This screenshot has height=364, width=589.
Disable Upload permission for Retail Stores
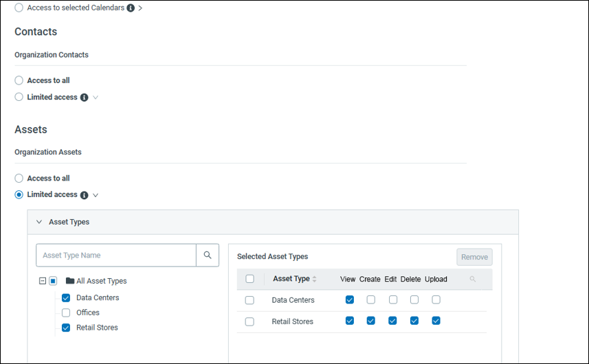click(x=436, y=321)
